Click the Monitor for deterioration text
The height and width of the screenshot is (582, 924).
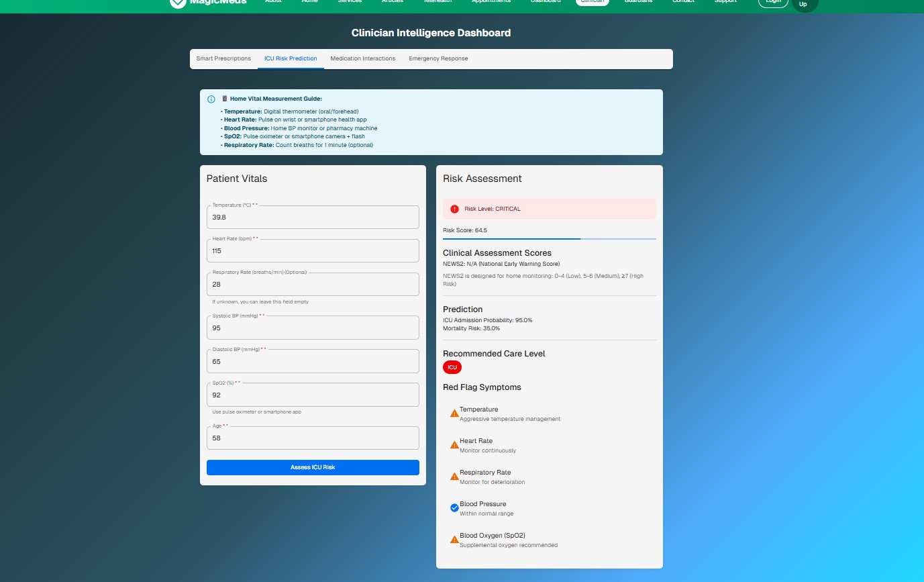click(x=493, y=482)
